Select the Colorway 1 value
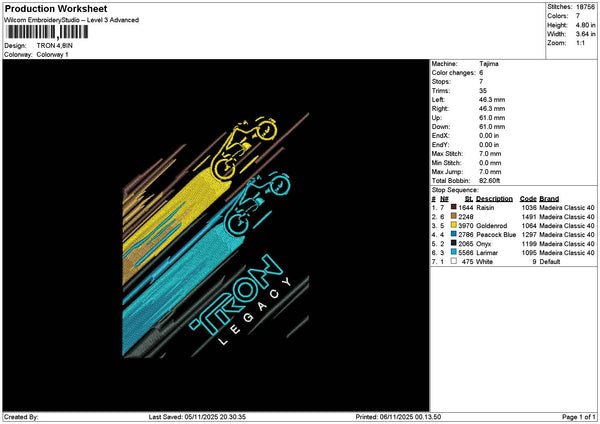Screen dimensions: 600x424 52,54
